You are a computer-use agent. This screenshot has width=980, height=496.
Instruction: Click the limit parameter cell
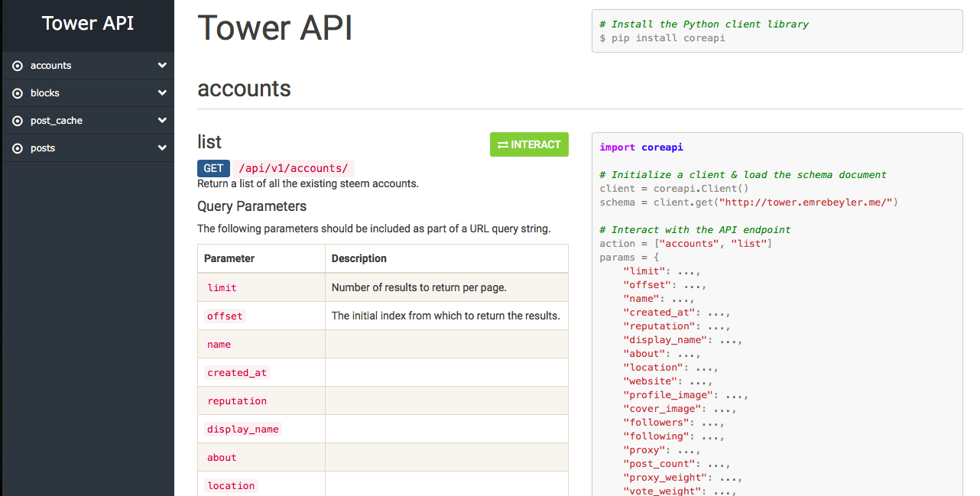click(261, 287)
